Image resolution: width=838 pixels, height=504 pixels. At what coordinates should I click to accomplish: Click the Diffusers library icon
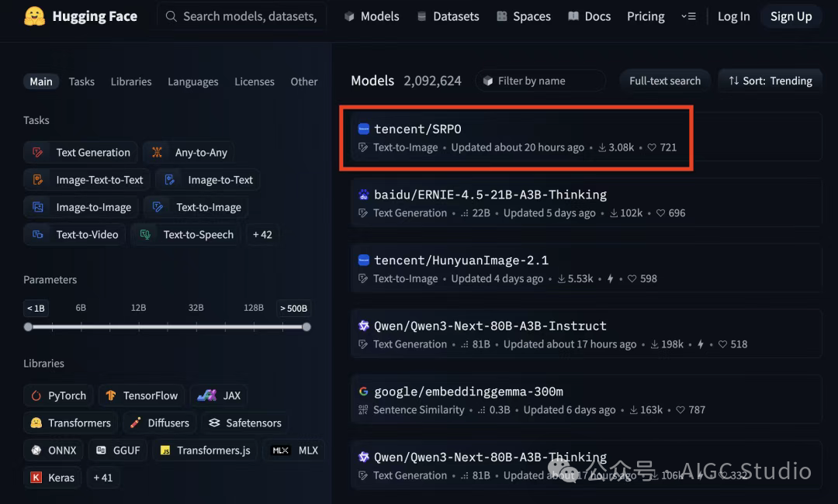(135, 423)
